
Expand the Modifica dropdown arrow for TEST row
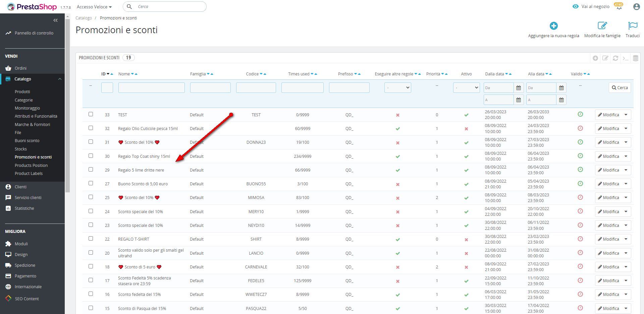point(626,115)
